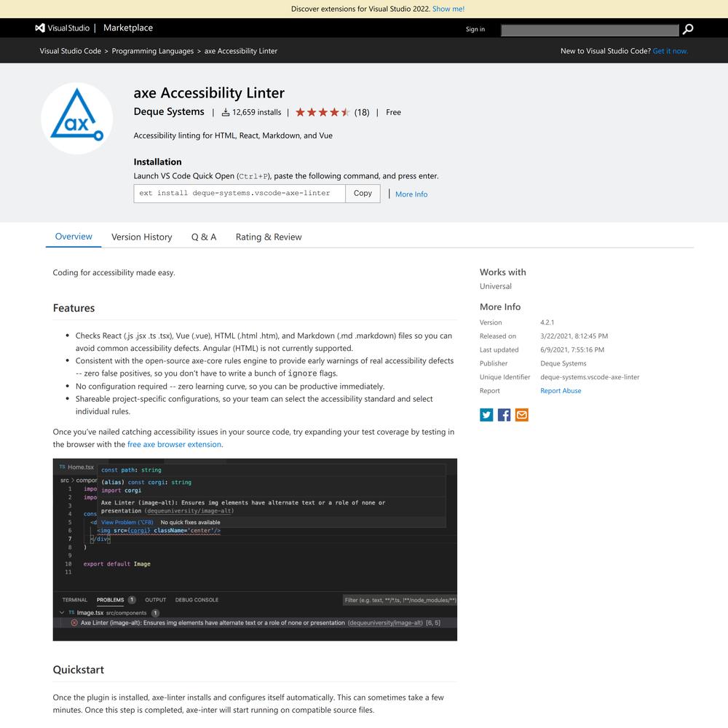Share extension on Twitter
The image size is (728, 728).
point(486,415)
